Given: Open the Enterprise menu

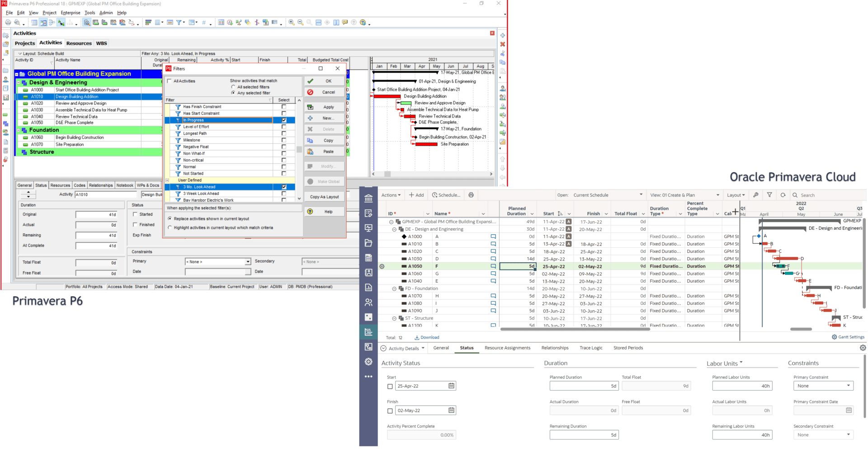Looking at the screenshot, I should pyautogui.click(x=71, y=13).
